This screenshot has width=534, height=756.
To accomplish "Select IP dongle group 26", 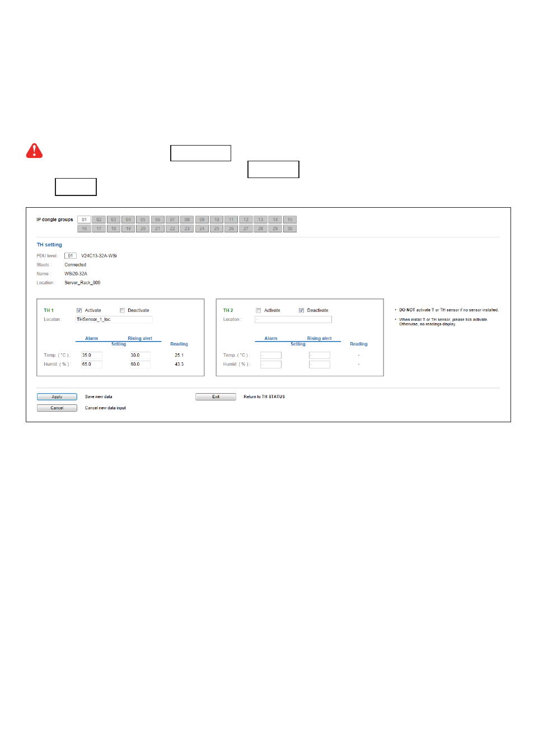I will (231, 228).
